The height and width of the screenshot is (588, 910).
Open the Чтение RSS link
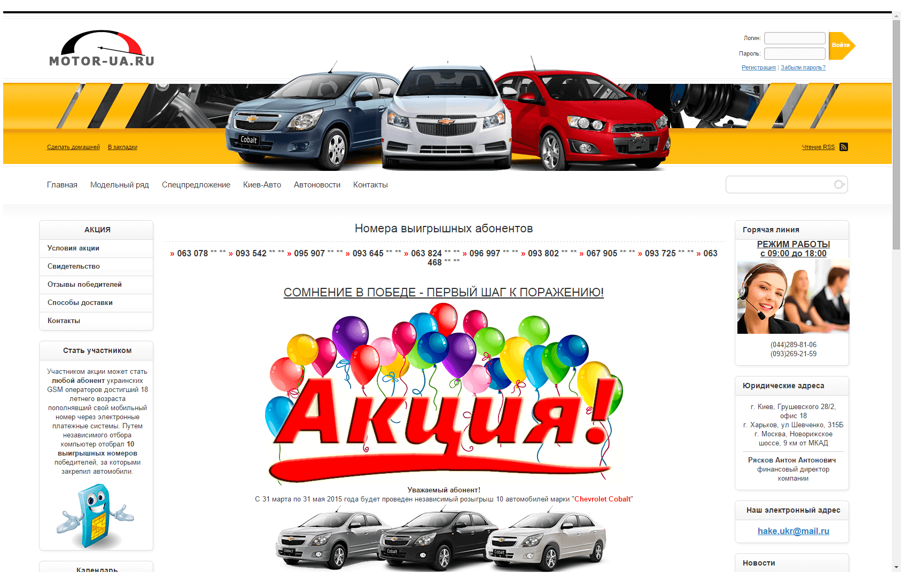point(818,147)
